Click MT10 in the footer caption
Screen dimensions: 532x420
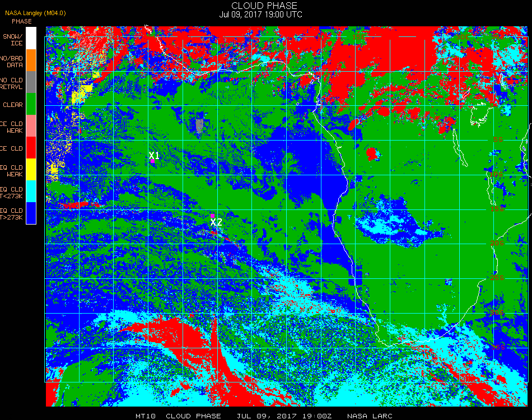point(146,416)
